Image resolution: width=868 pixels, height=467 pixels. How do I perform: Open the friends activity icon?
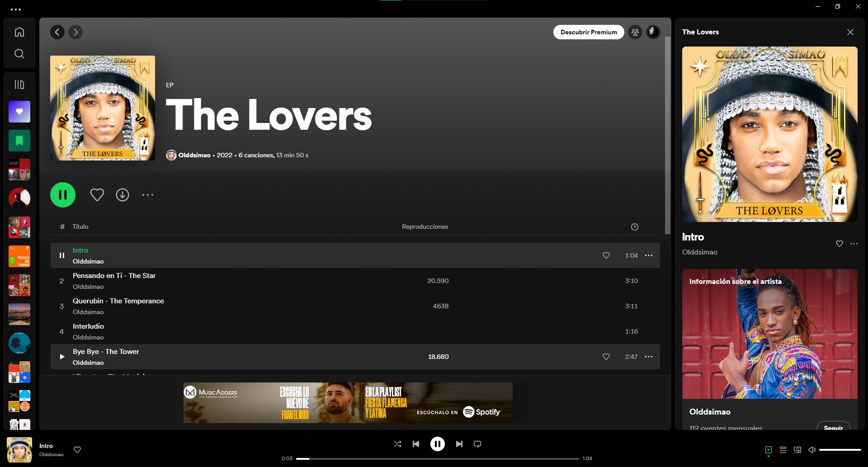tap(635, 32)
